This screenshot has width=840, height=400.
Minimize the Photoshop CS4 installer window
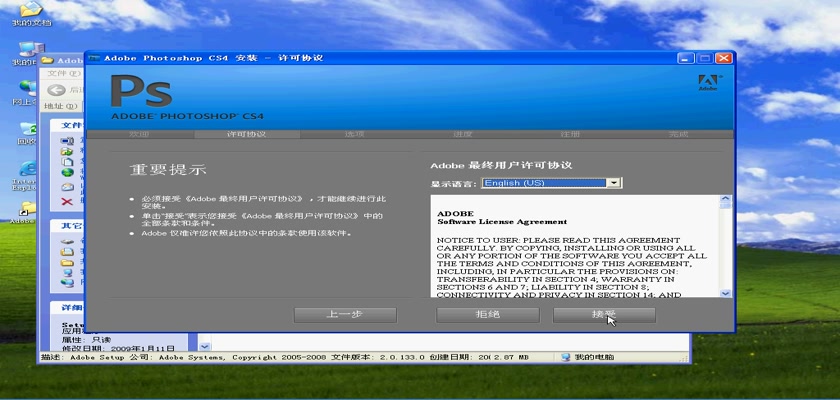click(x=685, y=58)
